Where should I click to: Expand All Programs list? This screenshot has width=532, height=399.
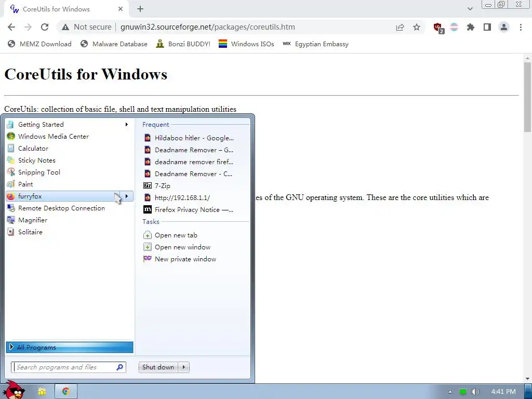coord(70,348)
